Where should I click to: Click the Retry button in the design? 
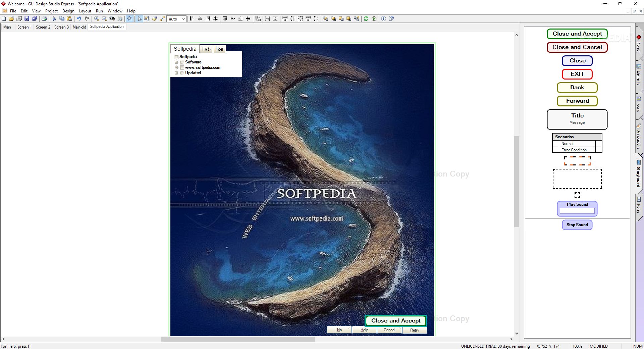[x=415, y=330]
